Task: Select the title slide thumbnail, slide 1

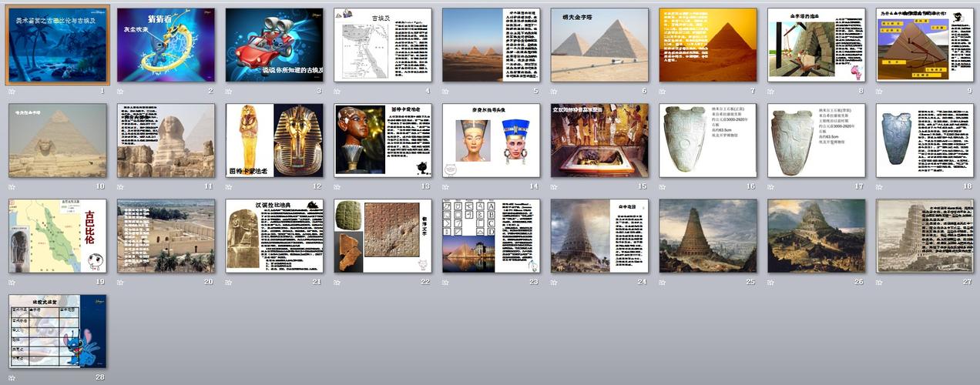Action: point(58,45)
